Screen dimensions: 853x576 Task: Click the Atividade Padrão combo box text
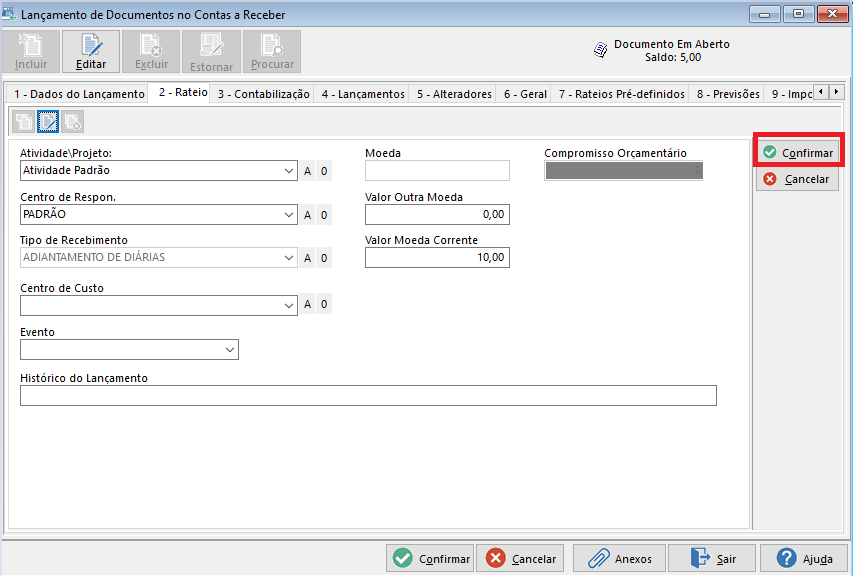[66, 170]
